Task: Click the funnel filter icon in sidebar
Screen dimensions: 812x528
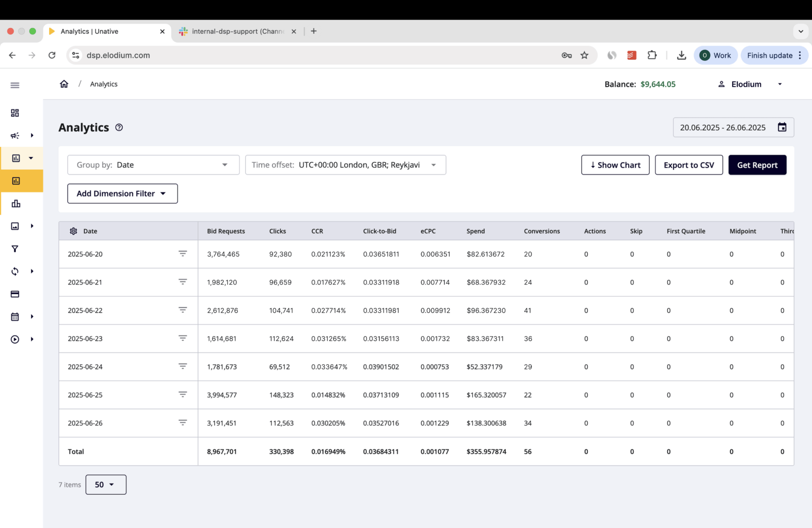Action: [15, 249]
